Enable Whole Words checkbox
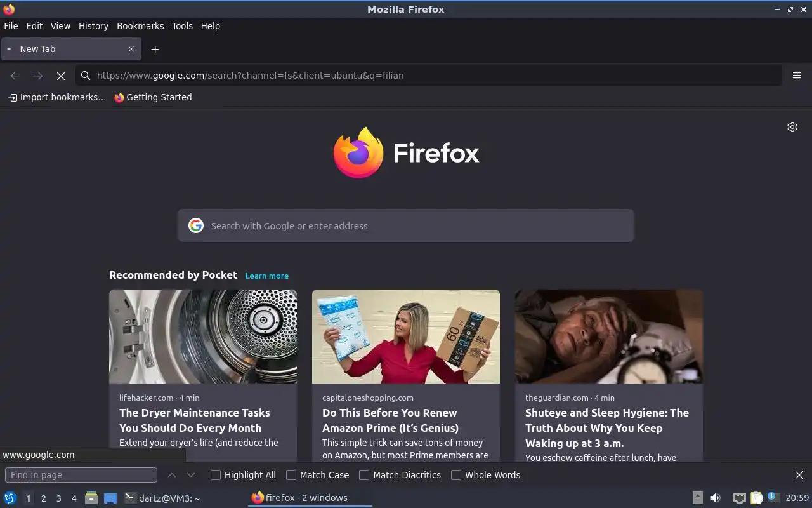 456,475
